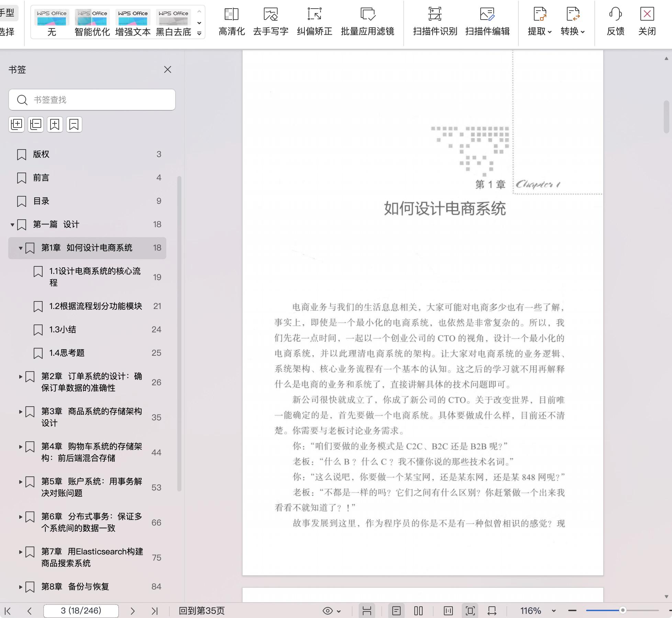The height and width of the screenshot is (618, 672).
Task: Open the 版权 bookmark
Action: (x=87, y=154)
